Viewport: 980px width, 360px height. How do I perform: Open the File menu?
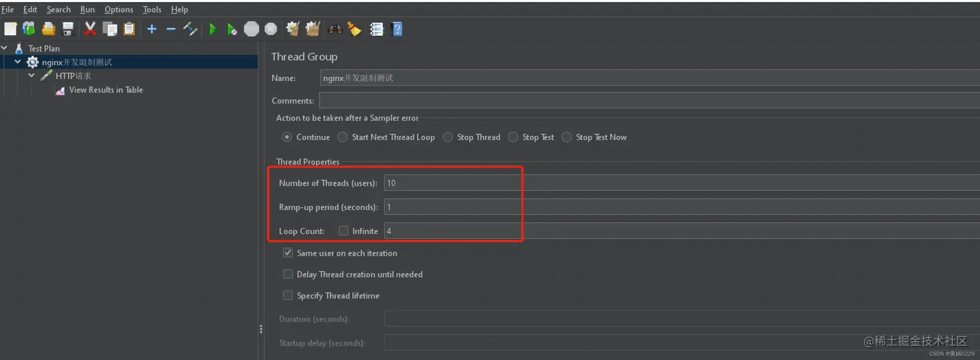pyautogui.click(x=7, y=10)
